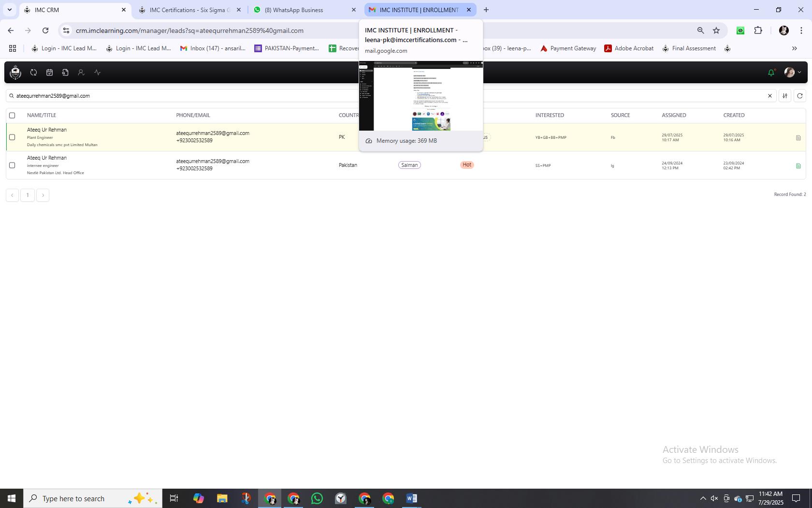This screenshot has height=508, width=812.
Task: Show hidden system tray icons
Action: [x=703, y=498]
